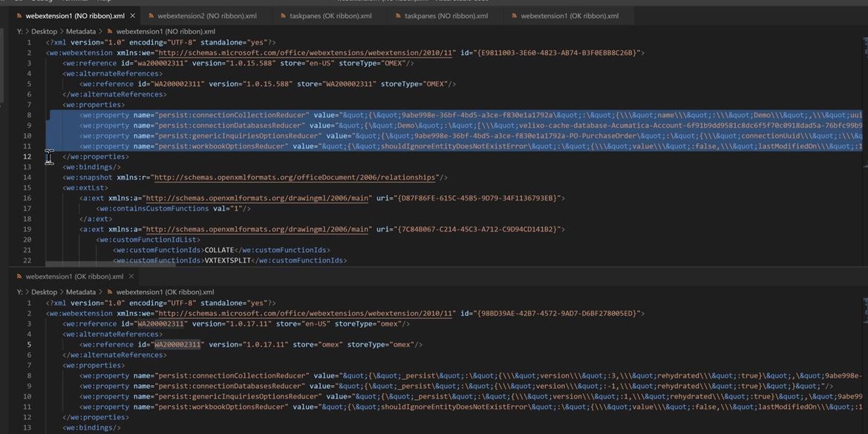Viewport: 868px width, 434px height.
Task: Click line number 8 in the top editor
Action: (28, 114)
